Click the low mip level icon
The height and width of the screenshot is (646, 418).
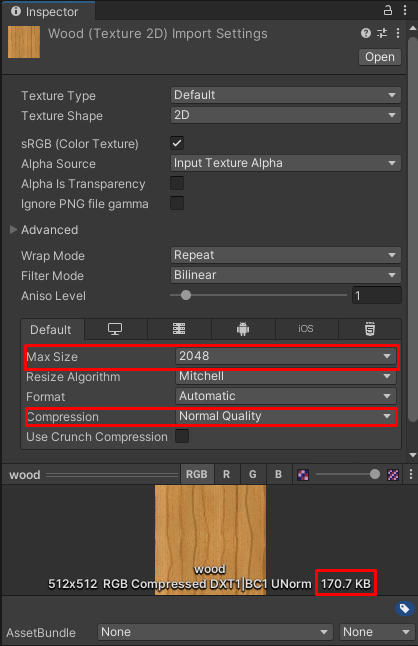pyautogui.click(x=303, y=475)
